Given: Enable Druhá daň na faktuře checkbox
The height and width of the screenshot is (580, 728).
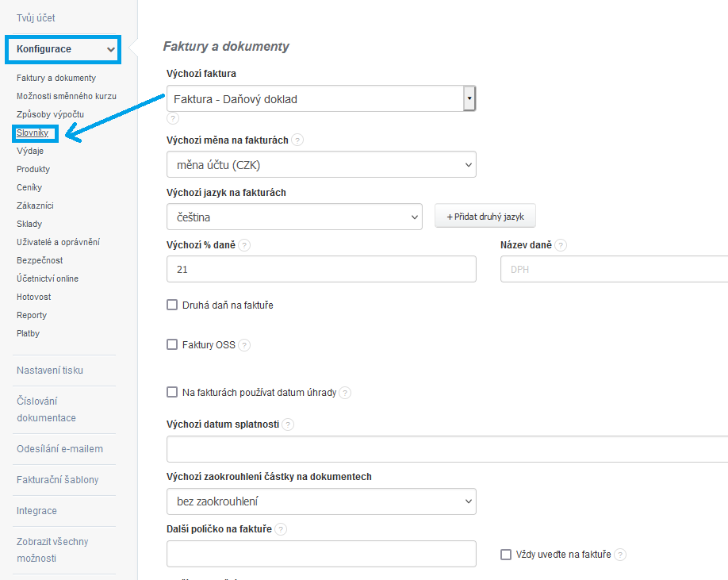Looking at the screenshot, I should pos(172,305).
